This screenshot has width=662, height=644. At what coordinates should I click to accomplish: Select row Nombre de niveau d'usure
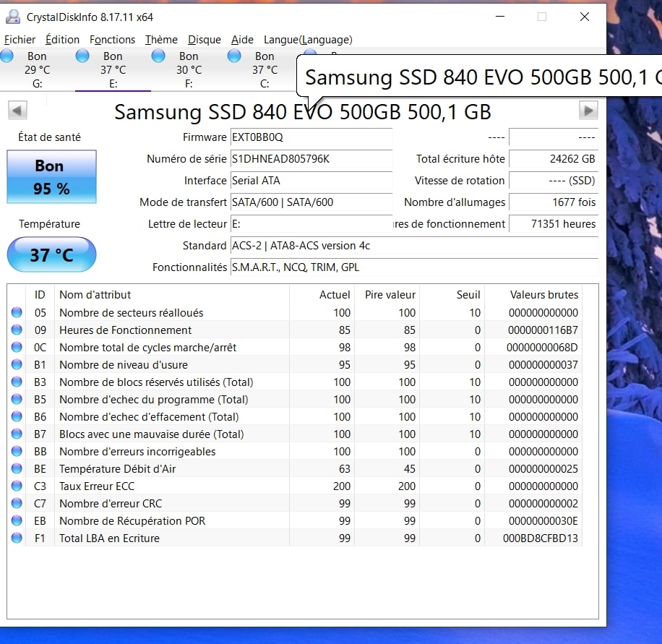[295, 364]
